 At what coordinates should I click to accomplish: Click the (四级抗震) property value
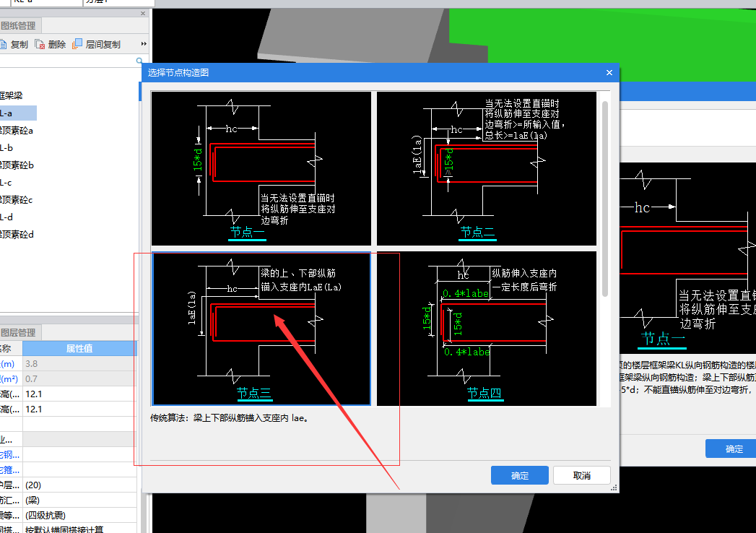pos(79,516)
